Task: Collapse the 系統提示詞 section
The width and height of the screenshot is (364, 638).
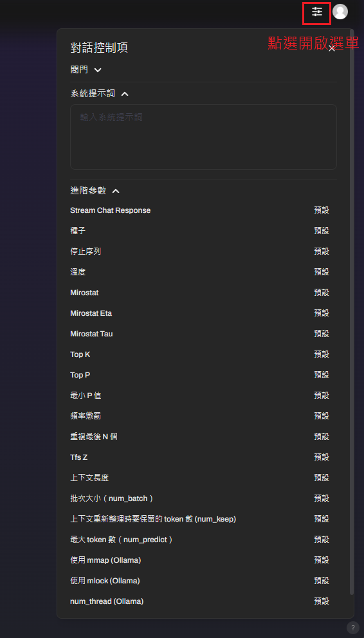Action: point(100,94)
